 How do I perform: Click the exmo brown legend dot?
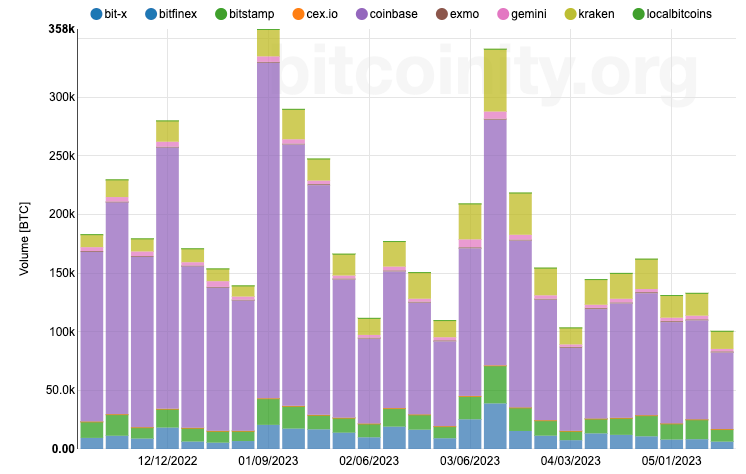(x=442, y=14)
